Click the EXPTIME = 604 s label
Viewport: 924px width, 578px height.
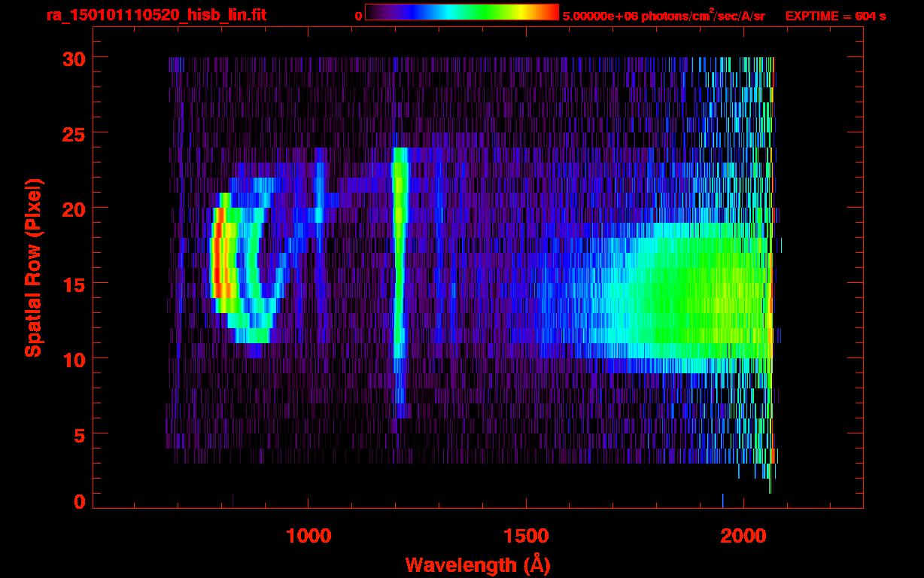(x=835, y=16)
